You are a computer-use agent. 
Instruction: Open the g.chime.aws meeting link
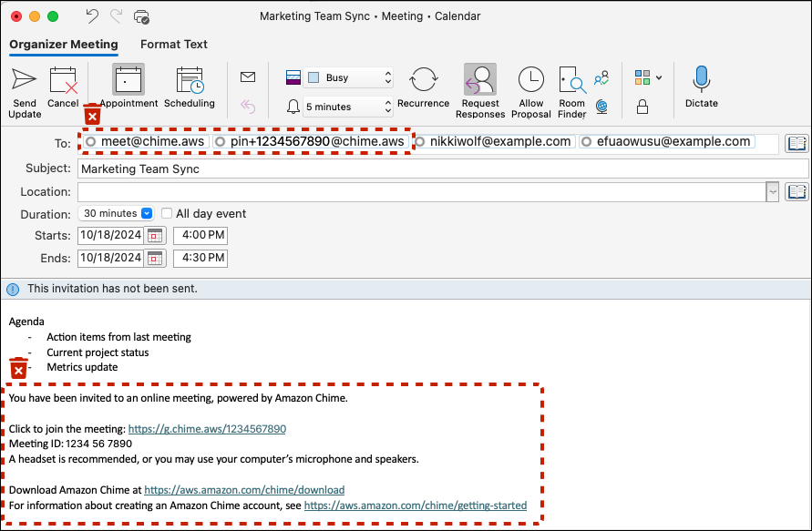pyautogui.click(x=207, y=429)
